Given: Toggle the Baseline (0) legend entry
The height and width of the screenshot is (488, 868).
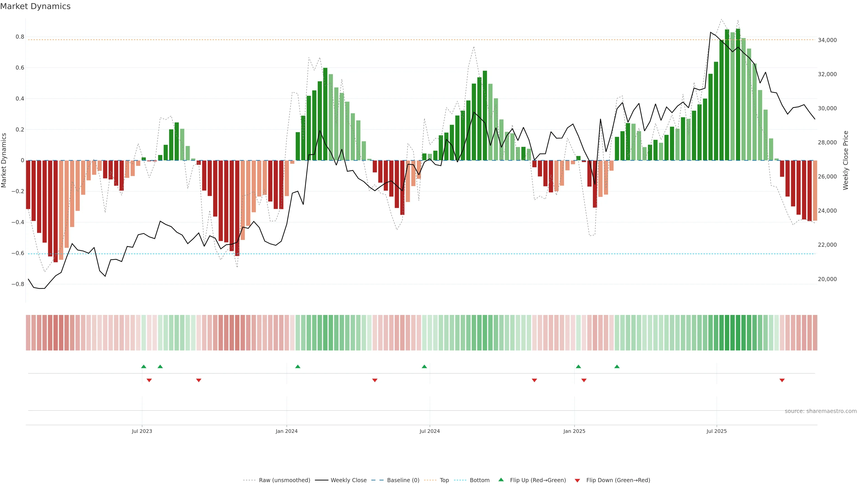Looking at the screenshot, I should [x=403, y=480].
